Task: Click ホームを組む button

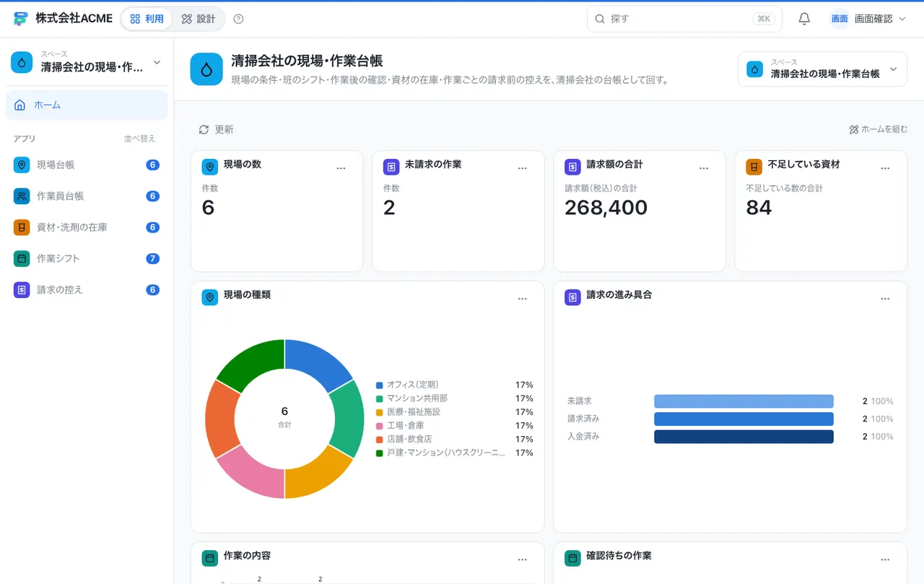Action: click(878, 129)
